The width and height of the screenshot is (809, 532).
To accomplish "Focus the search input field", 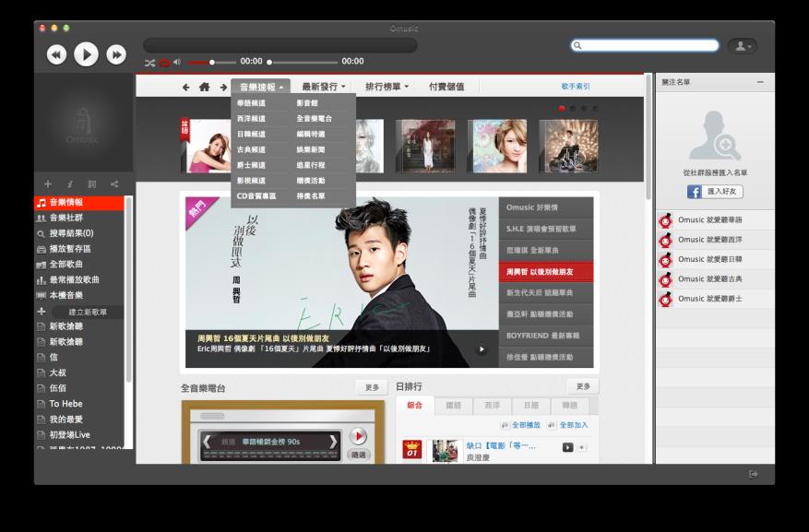I will 645,45.
